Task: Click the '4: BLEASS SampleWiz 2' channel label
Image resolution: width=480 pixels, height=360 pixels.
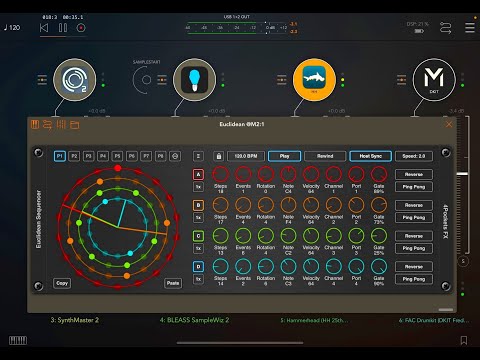Action: tap(194, 320)
